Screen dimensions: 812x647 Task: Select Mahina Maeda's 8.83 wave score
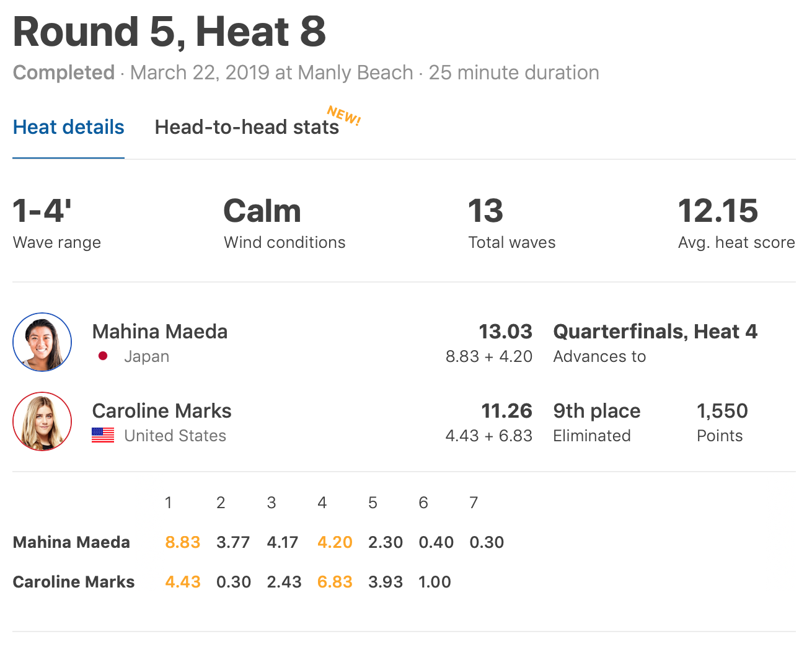pos(182,542)
